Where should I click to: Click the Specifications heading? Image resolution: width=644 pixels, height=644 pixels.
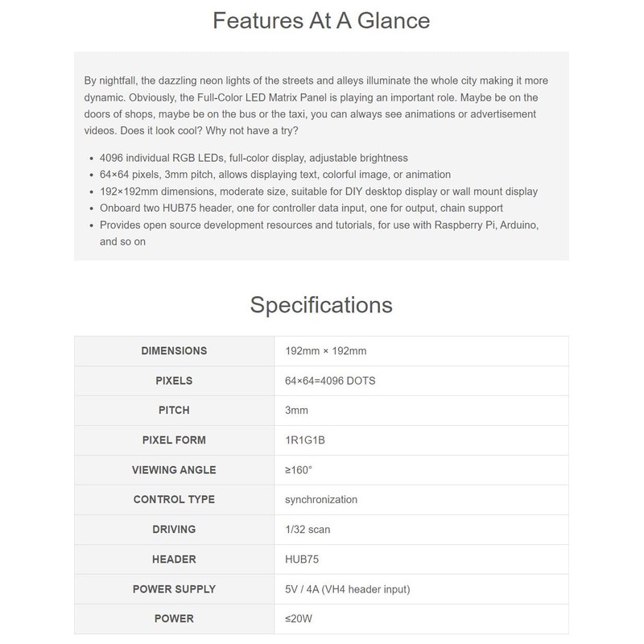(x=321, y=305)
